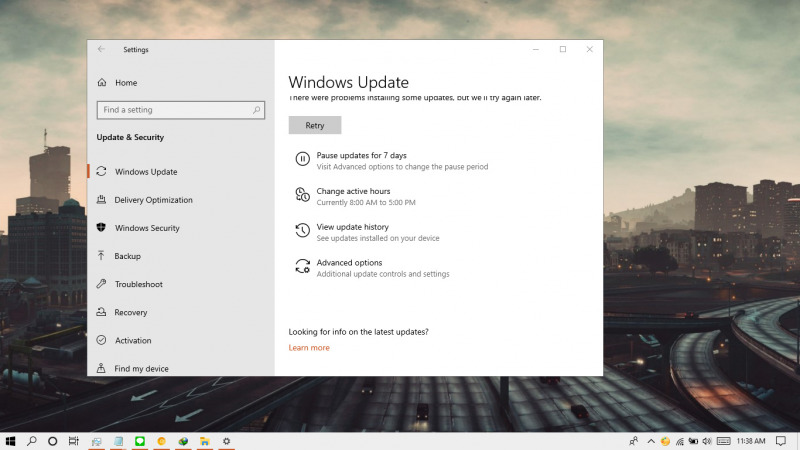Open the orange circle app on taskbar
800x450 pixels.
(x=161, y=441)
